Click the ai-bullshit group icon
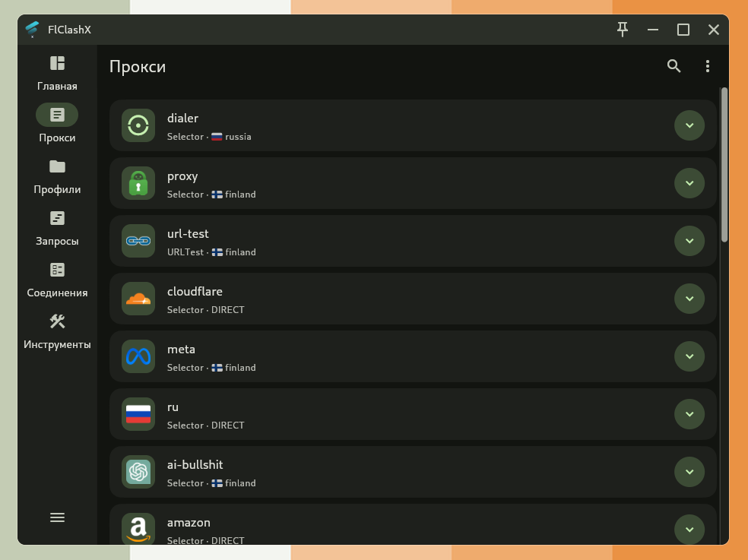The width and height of the screenshot is (748, 560). pos(138,472)
